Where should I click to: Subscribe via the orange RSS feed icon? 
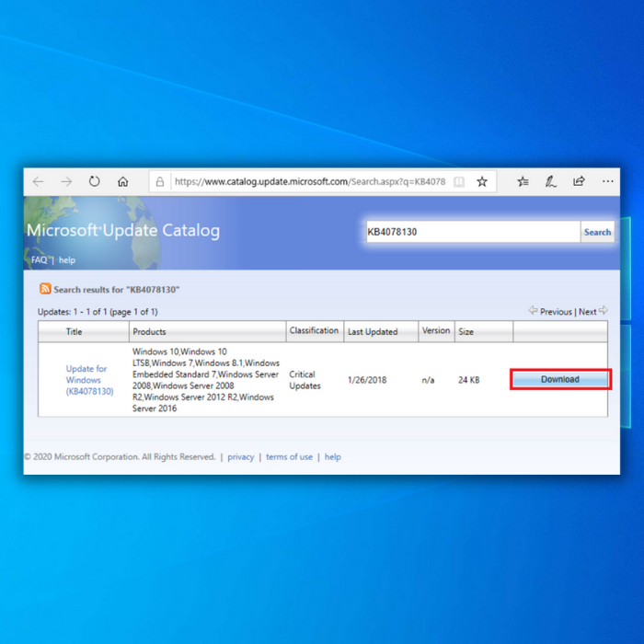(45, 289)
